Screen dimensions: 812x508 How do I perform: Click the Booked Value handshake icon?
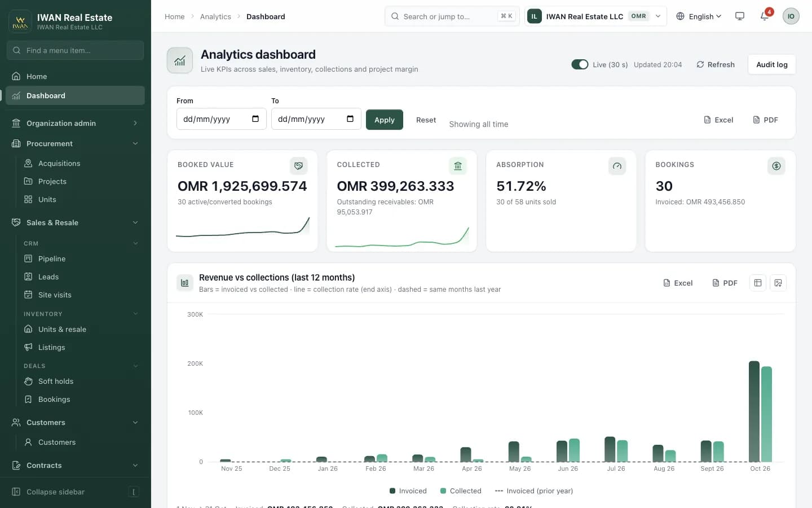(298, 166)
